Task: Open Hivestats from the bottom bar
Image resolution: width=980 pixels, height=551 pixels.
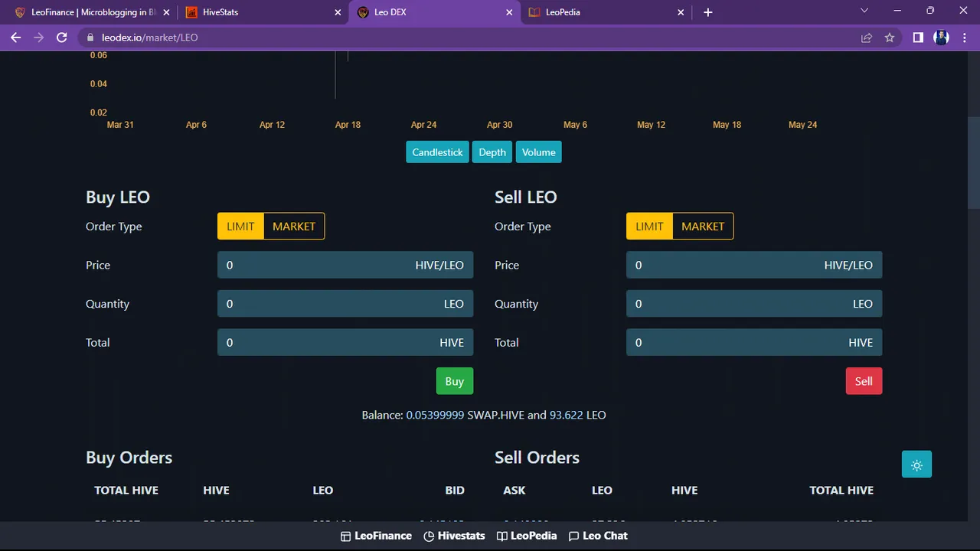Action: point(455,536)
